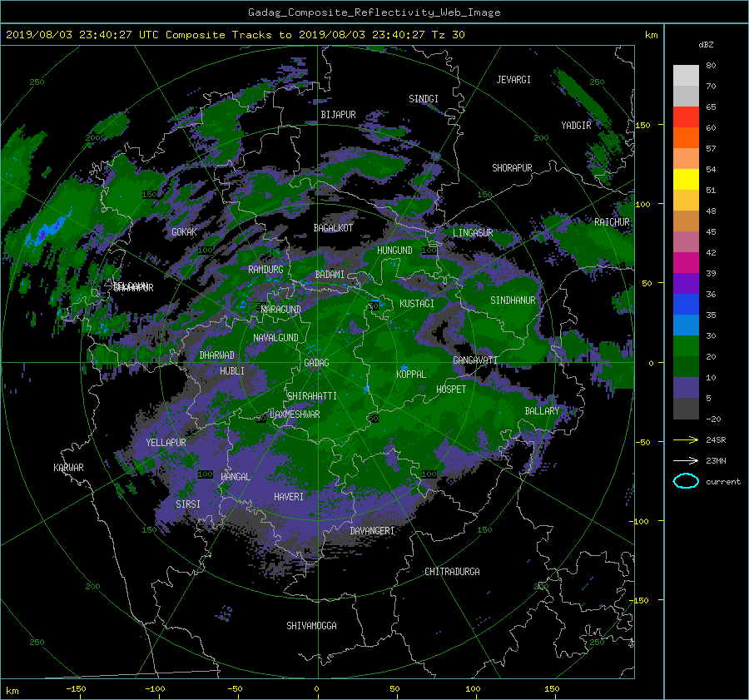This screenshot has height=700, width=749.
Task: Click the JEVARGI city label
Action: pos(513,80)
